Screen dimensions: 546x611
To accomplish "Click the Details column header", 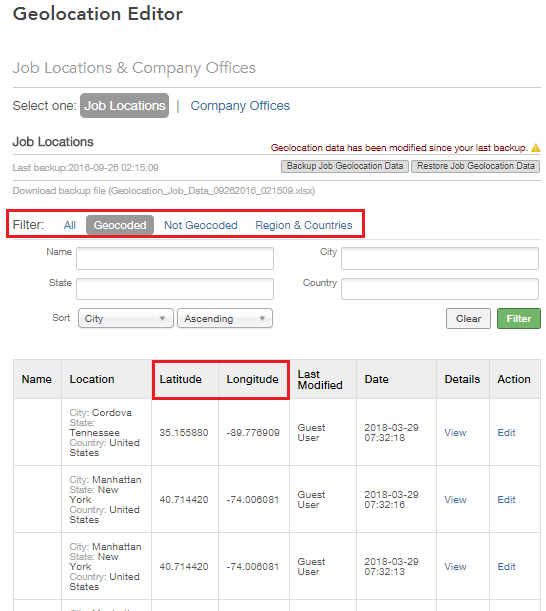I will point(462,379).
